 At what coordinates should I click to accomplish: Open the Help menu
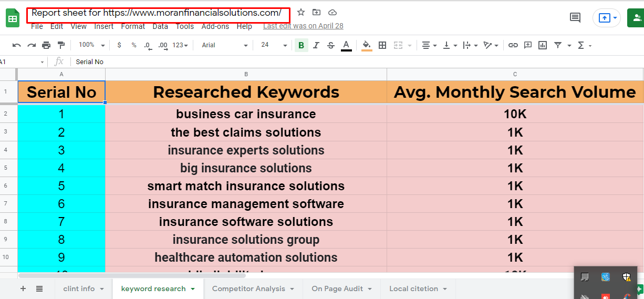click(x=244, y=26)
